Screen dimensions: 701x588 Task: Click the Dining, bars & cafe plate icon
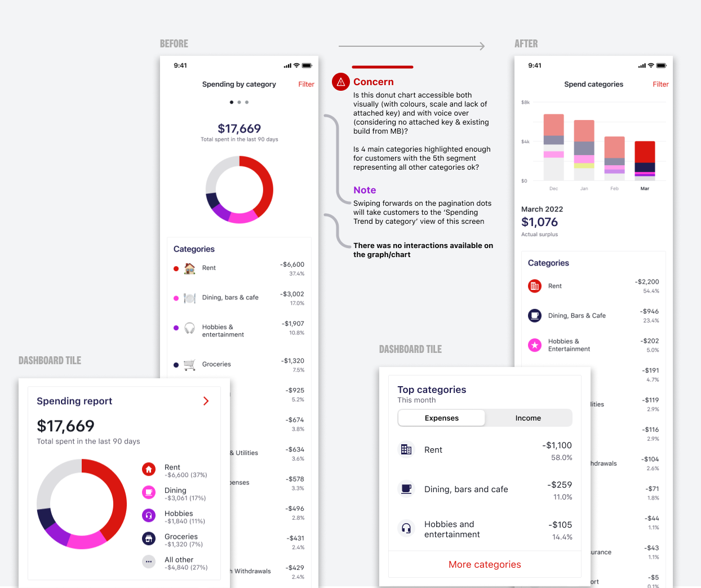[189, 298]
